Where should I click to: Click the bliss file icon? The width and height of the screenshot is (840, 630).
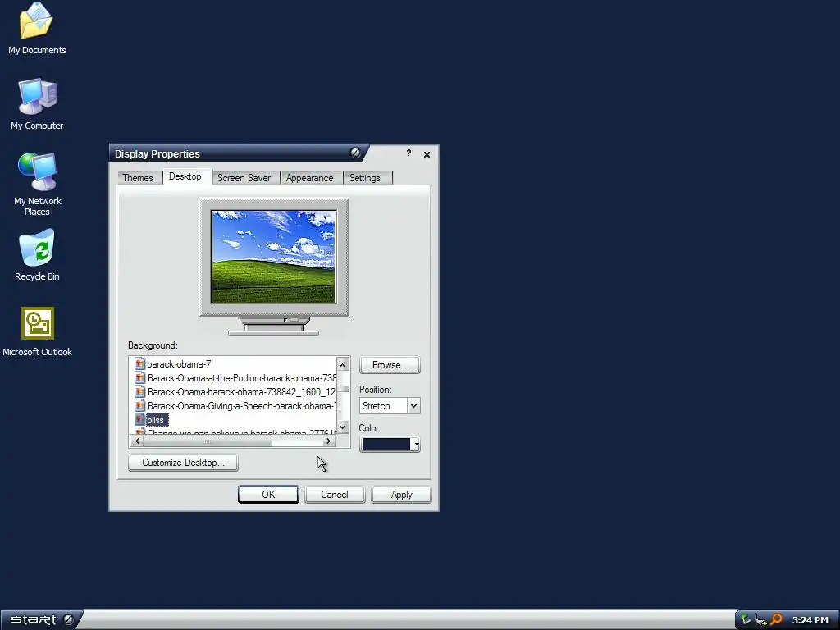click(x=139, y=419)
